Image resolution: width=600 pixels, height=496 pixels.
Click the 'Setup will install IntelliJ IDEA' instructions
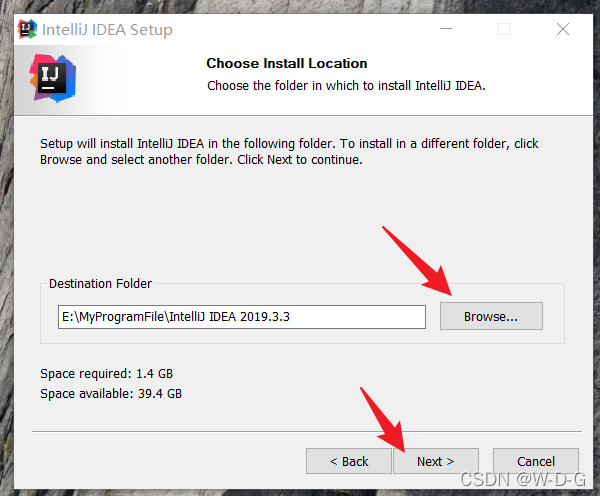[x=289, y=152]
